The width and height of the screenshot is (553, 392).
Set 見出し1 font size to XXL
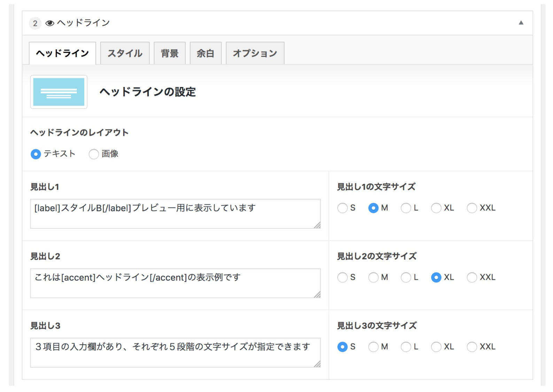[x=472, y=208]
